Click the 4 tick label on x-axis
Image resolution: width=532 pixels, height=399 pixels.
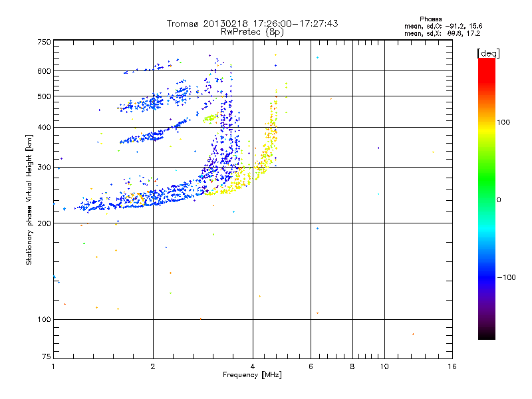pyautogui.click(x=253, y=367)
